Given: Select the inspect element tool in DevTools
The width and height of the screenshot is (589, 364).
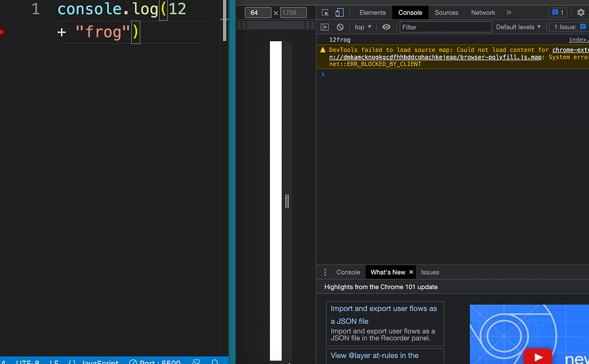Looking at the screenshot, I should (x=324, y=12).
